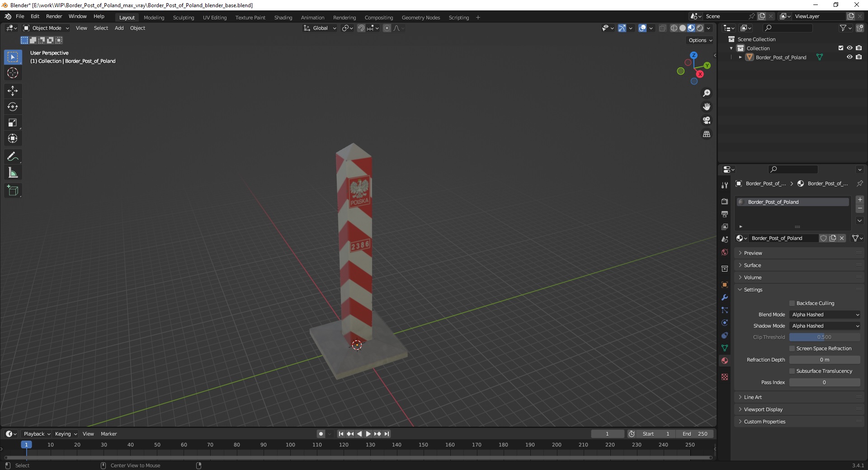Viewport: 868px width, 470px height.
Task: Hide Collection in viewport with eye icon
Action: (849, 48)
